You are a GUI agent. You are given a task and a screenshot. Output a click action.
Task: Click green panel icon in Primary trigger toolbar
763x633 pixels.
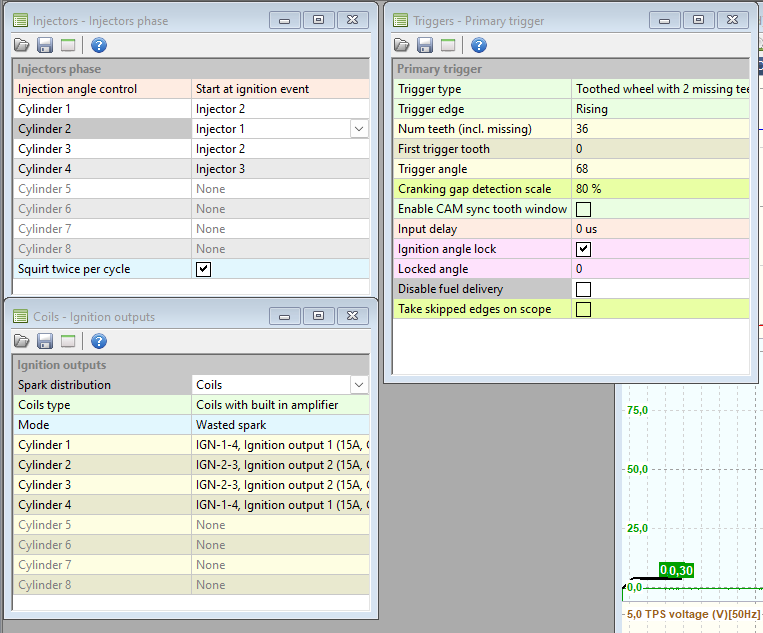click(448, 45)
